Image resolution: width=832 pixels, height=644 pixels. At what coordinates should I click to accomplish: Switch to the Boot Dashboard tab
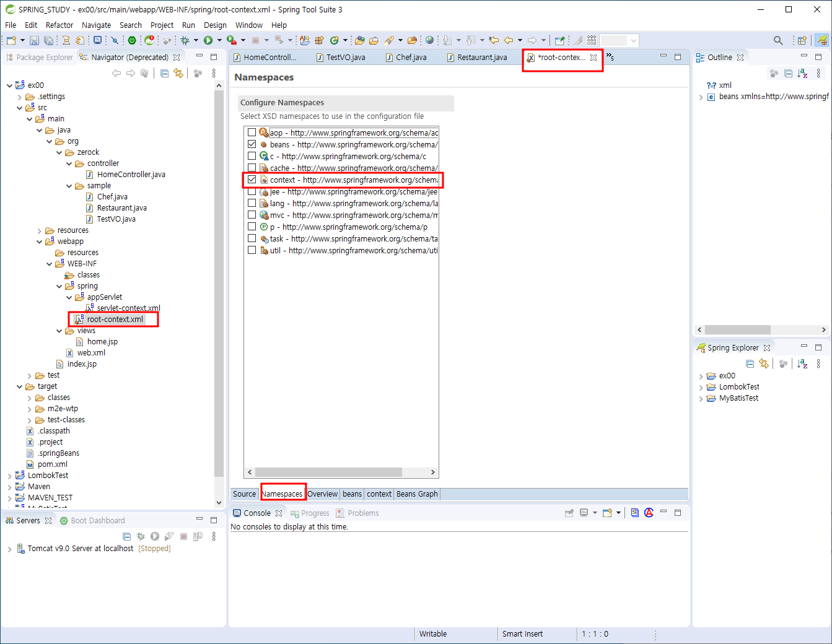[92, 520]
